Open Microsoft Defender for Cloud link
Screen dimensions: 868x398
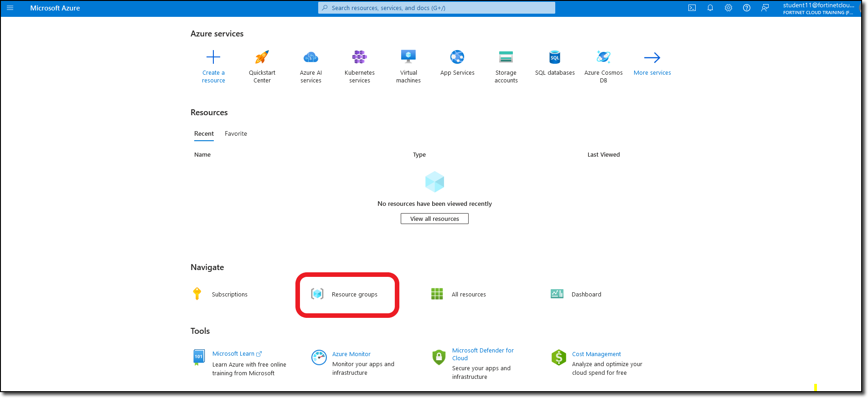coord(483,354)
